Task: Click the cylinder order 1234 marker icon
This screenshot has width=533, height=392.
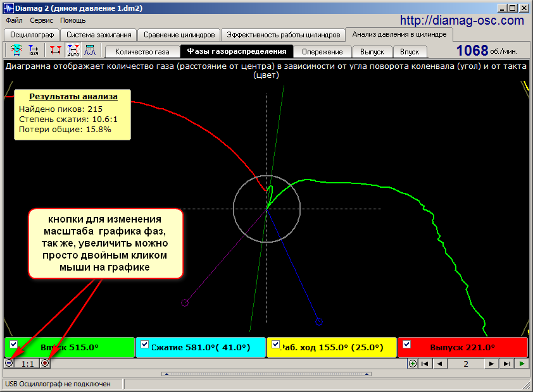Action: pos(34,51)
